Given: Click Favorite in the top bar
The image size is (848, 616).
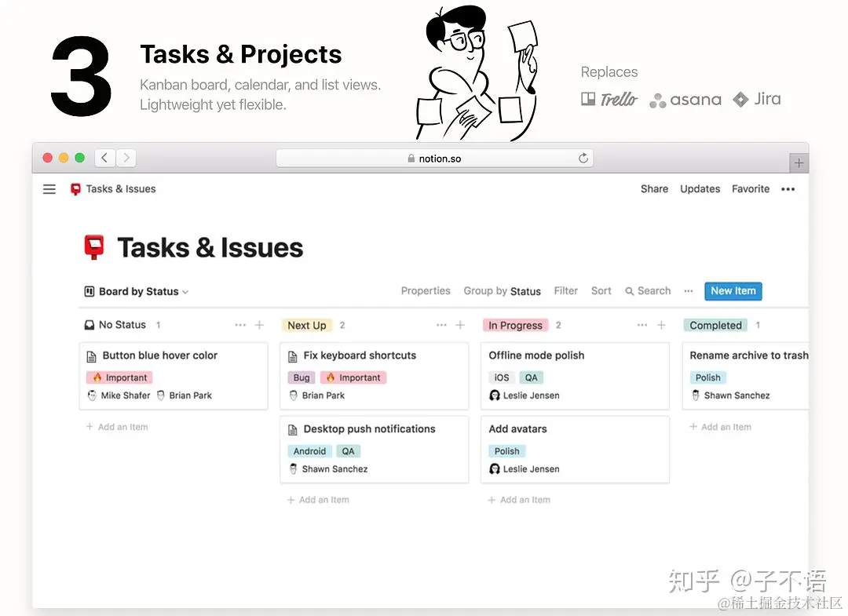Looking at the screenshot, I should (751, 189).
